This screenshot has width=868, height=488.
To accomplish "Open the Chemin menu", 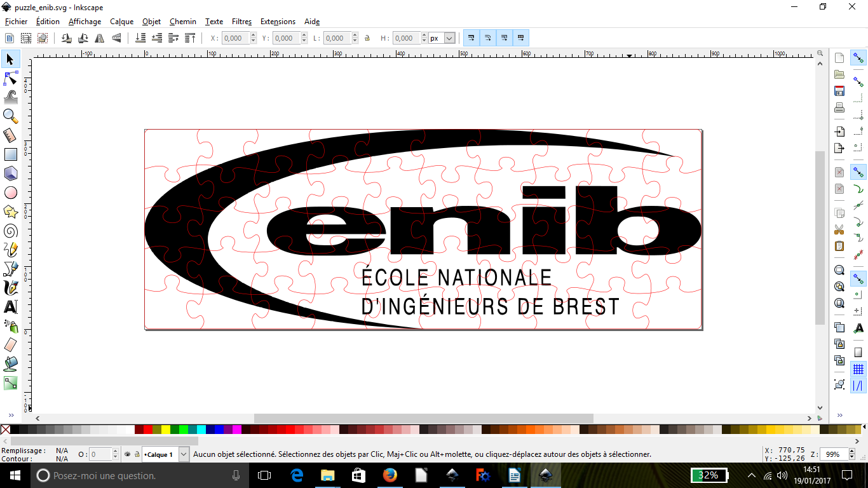I will (x=183, y=22).
